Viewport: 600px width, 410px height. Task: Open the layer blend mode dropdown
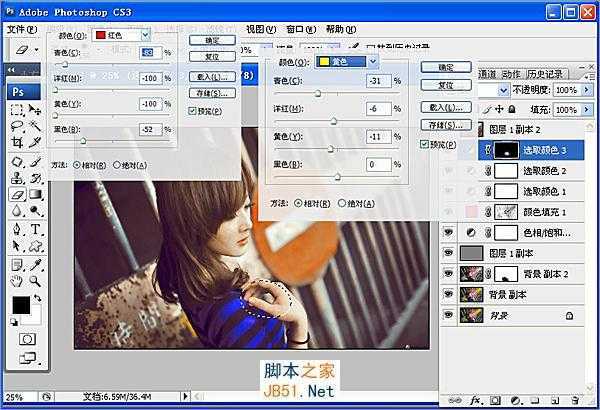point(503,91)
